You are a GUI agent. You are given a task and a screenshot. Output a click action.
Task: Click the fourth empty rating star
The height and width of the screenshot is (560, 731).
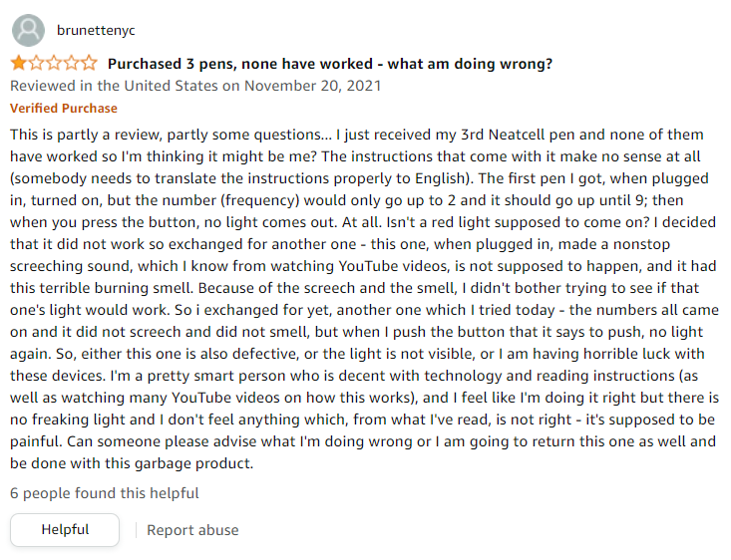(x=72, y=64)
